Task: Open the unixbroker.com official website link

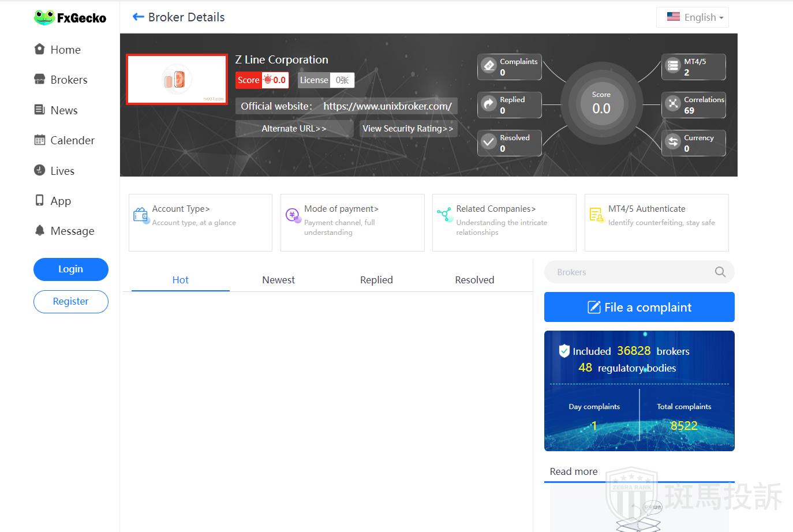Action: [x=387, y=106]
